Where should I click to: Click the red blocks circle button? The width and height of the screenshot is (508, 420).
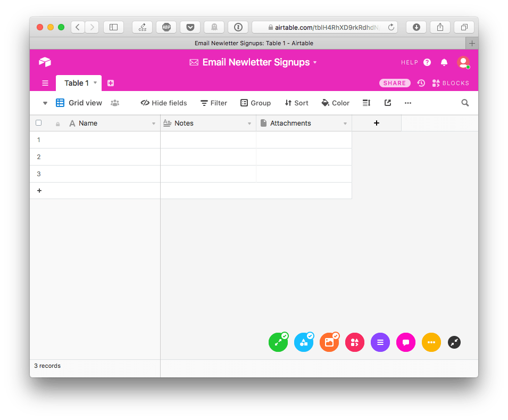[355, 342]
